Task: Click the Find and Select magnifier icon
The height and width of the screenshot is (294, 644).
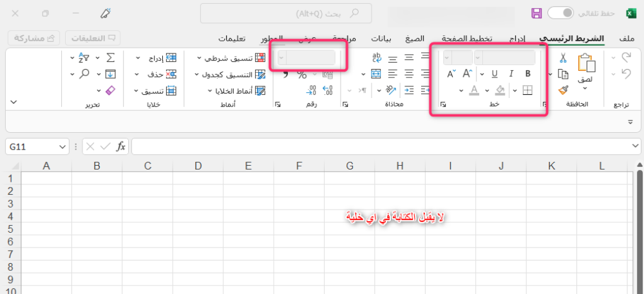Action: (x=84, y=74)
